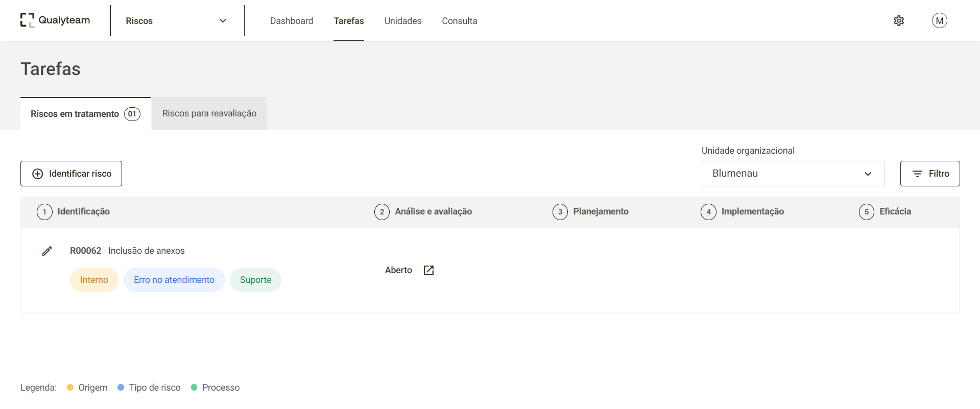Image resolution: width=980 pixels, height=409 pixels.
Task: Click the Tarefas page heading
Action: (51, 69)
